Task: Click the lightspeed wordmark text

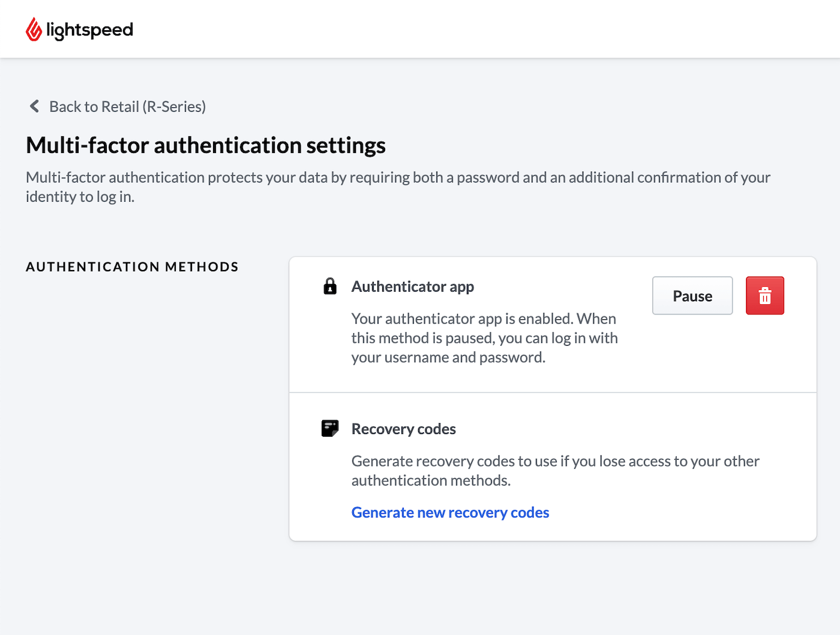Action: 90,30
